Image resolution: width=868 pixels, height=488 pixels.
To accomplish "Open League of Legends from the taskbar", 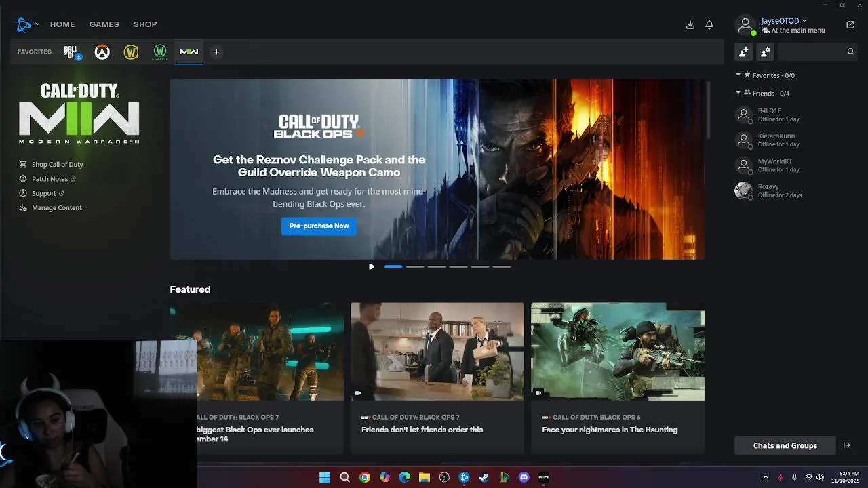I will [x=504, y=477].
